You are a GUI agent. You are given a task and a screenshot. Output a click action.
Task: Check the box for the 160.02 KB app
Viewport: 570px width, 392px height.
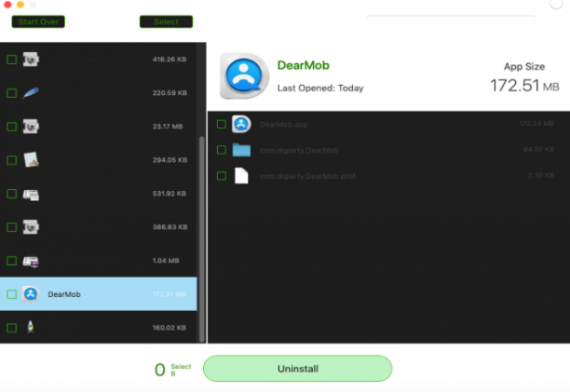tap(11, 328)
